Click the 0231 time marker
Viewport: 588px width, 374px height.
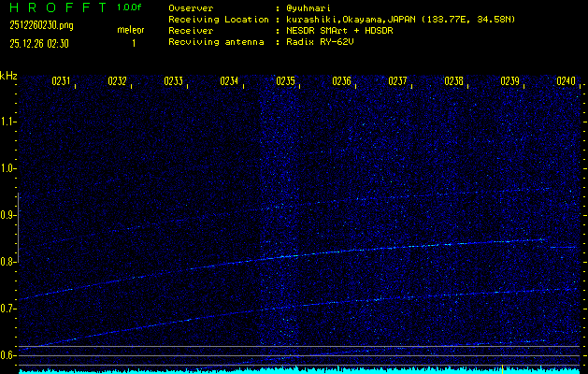pyautogui.click(x=61, y=82)
